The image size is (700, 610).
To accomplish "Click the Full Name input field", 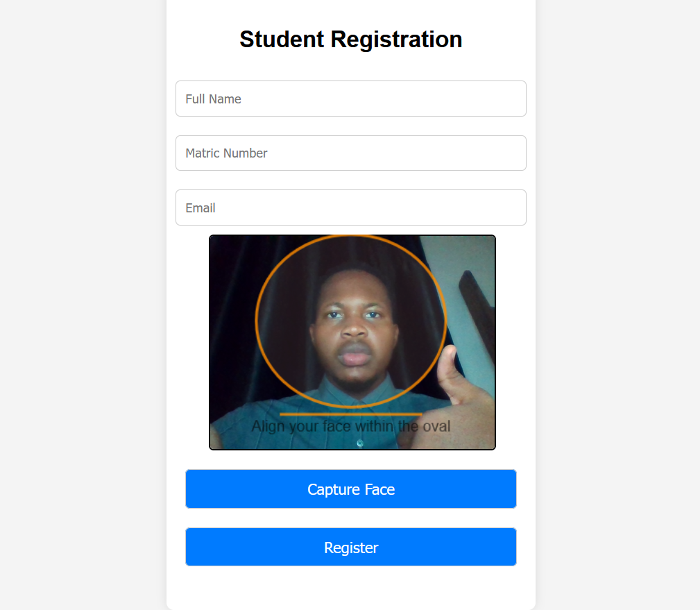I will (350, 99).
